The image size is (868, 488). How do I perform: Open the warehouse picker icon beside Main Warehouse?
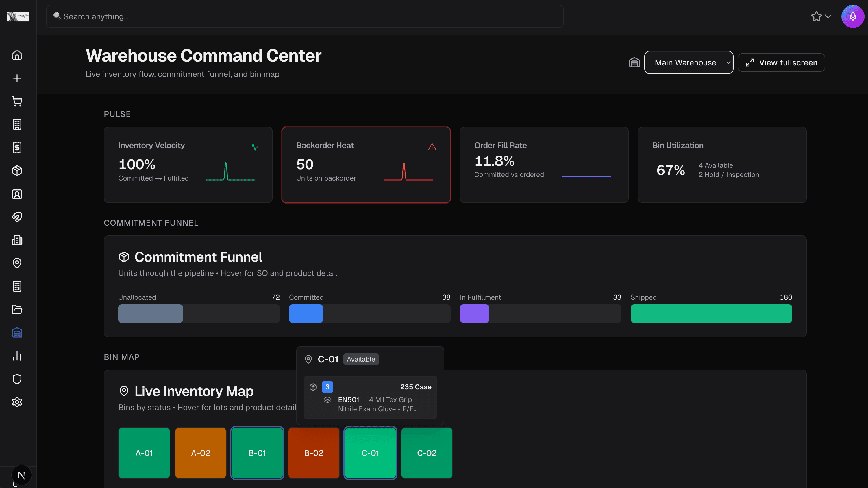click(634, 62)
